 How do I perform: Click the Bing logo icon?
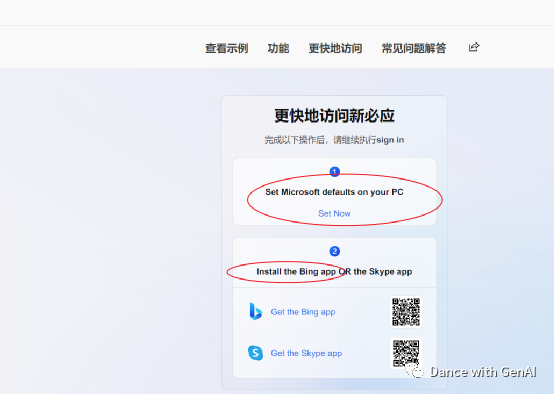255,311
